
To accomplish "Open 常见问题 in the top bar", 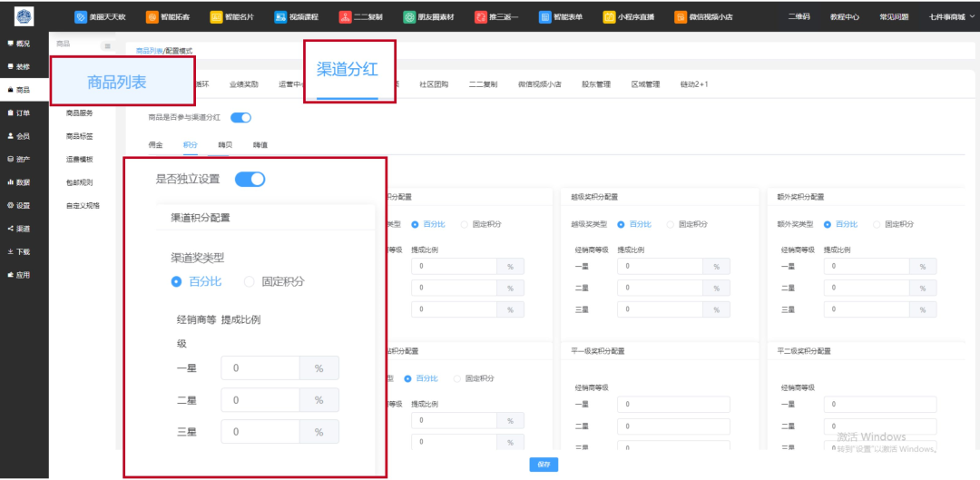I will [894, 17].
